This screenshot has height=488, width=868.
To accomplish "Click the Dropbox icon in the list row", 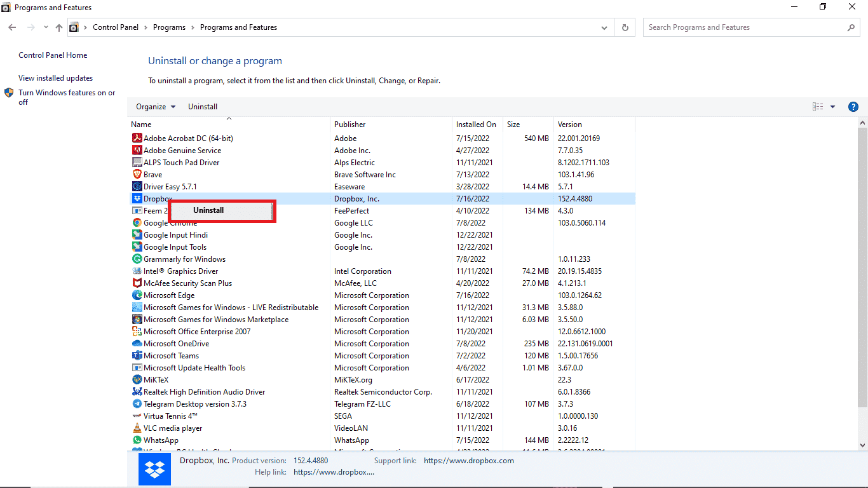I will click(137, 198).
